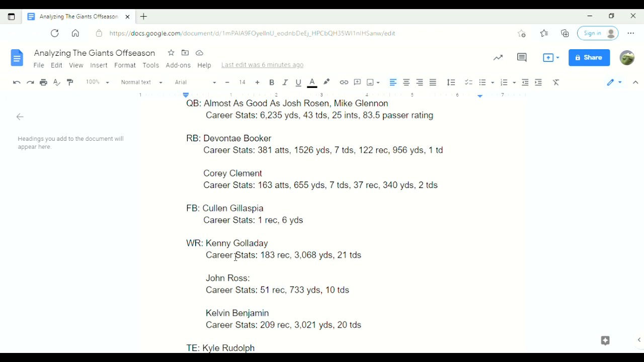Viewport: 644px width, 362px height.
Task: Open the Insert menu
Action: coord(99,65)
